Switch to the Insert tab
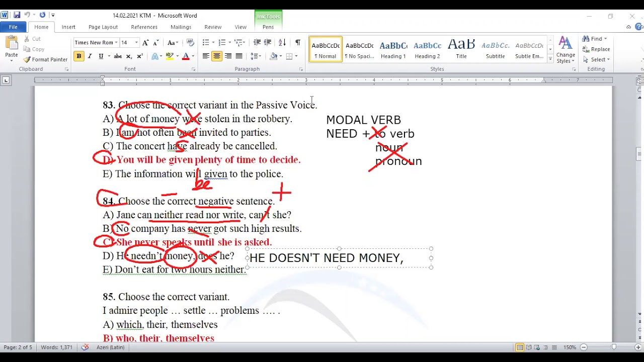 point(68,27)
